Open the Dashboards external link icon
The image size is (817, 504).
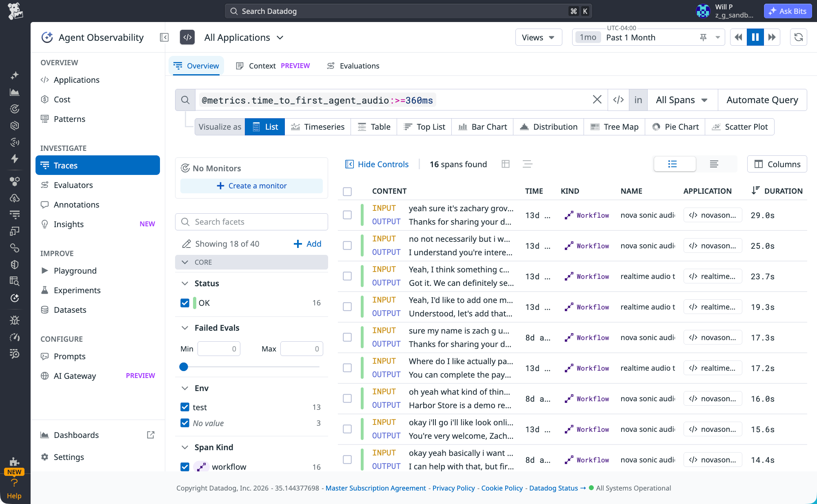[x=151, y=435]
